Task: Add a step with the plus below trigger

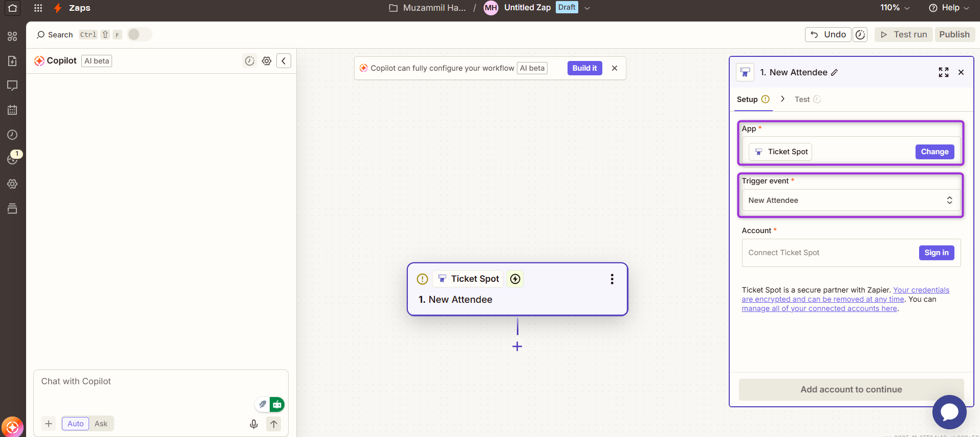Action: click(x=517, y=346)
